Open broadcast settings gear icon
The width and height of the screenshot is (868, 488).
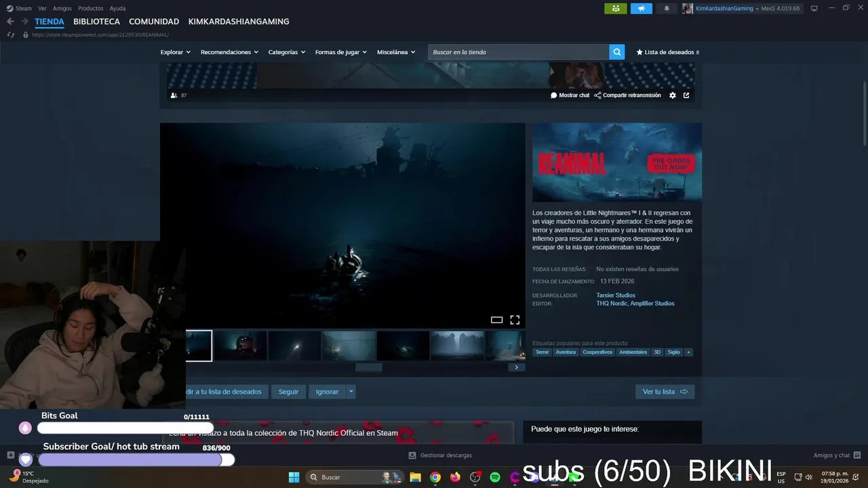tap(673, 96)
